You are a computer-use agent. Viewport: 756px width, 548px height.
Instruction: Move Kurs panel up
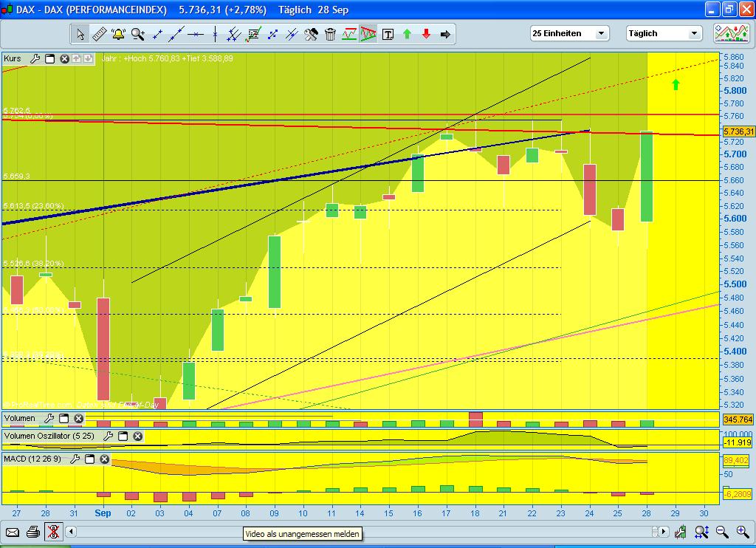pos(76,59)
